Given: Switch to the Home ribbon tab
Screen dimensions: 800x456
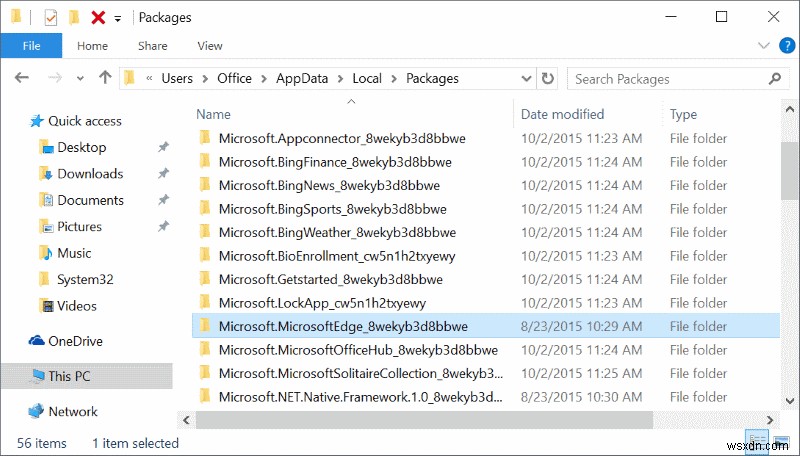Looking at the screenshot, I should [92, 46].
